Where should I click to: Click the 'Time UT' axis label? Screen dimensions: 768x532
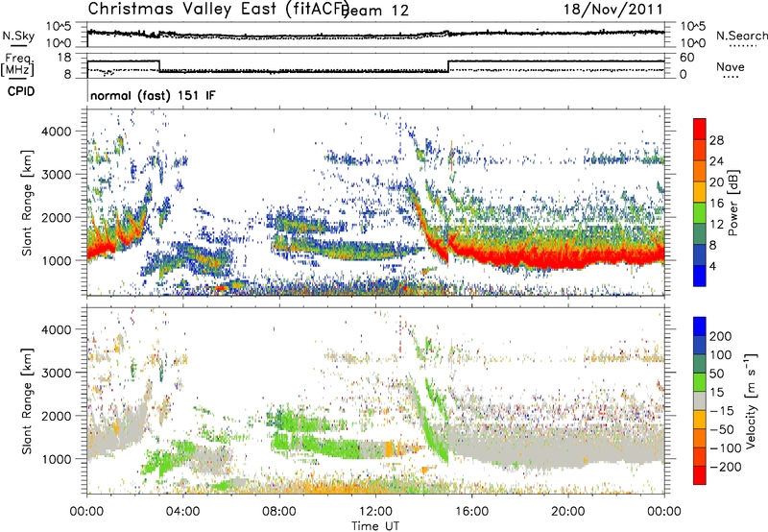tap(375, 526)
